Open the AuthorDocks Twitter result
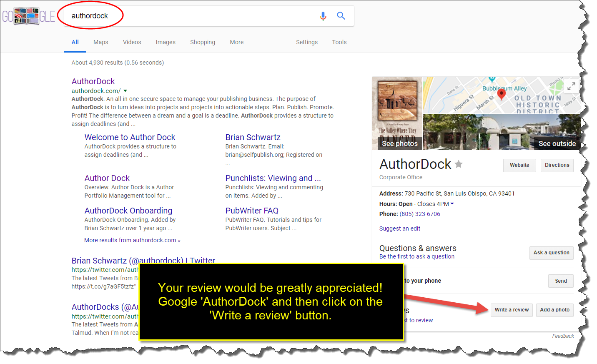Viewport: 597px width, 364px height. [x=105, y=307]
